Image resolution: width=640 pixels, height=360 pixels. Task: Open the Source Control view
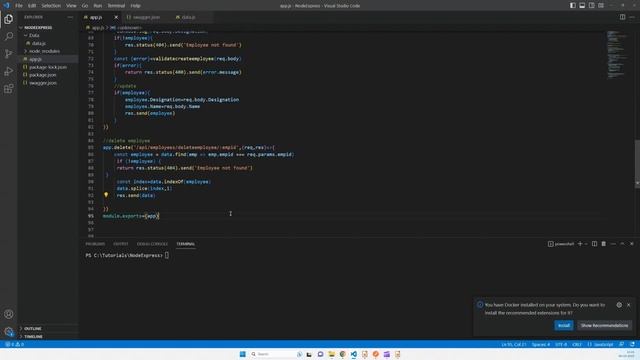click(9, 54)
